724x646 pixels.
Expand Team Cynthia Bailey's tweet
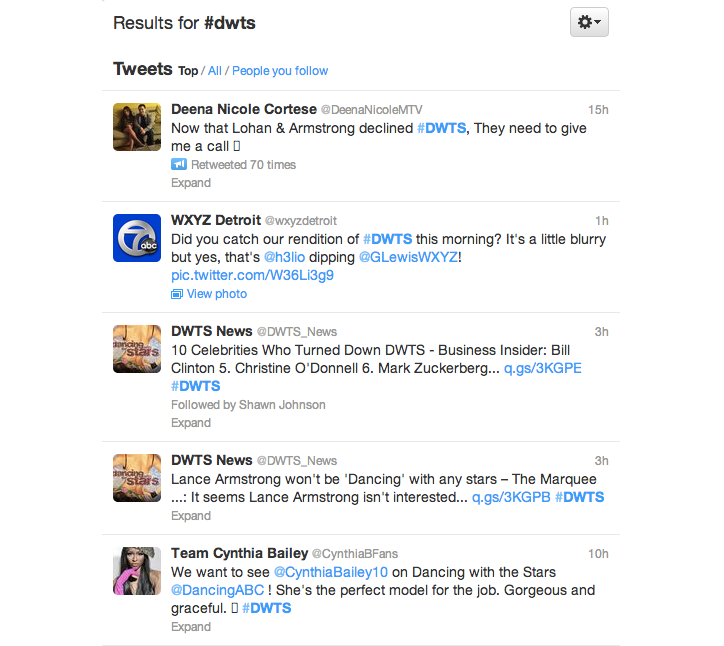pyautogui.click(x=191, y=627)
